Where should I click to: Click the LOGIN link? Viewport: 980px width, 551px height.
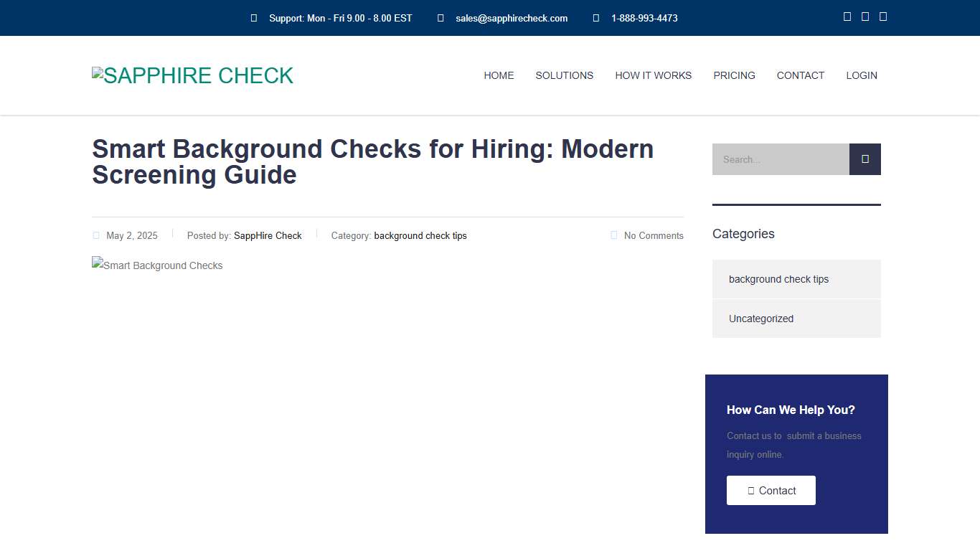[861, 75]
